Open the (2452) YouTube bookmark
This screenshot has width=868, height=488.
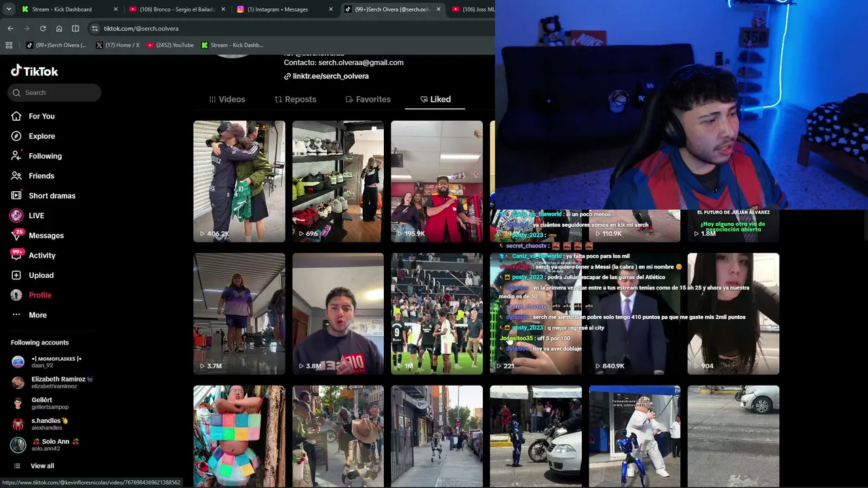(x=170, y=45)
